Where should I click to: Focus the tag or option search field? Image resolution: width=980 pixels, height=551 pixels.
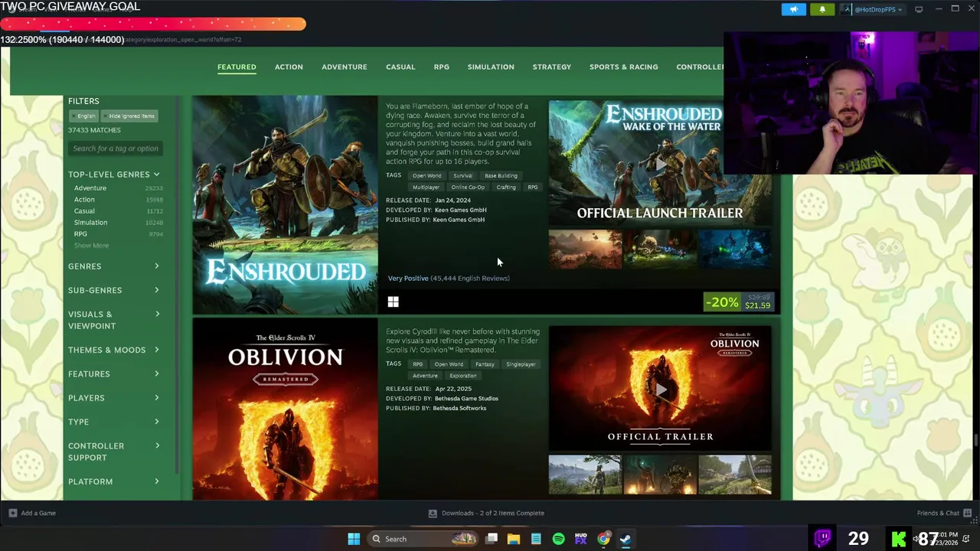(x=116, y=148)
